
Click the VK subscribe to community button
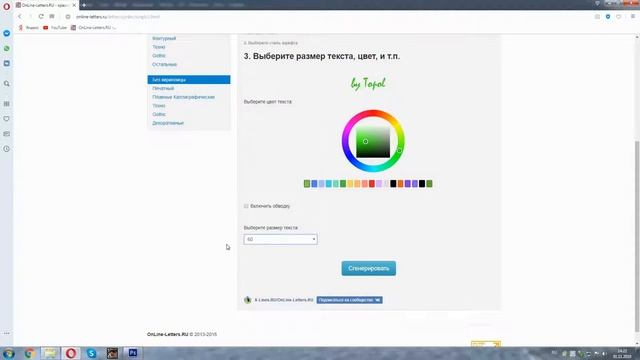coord(349,300)
